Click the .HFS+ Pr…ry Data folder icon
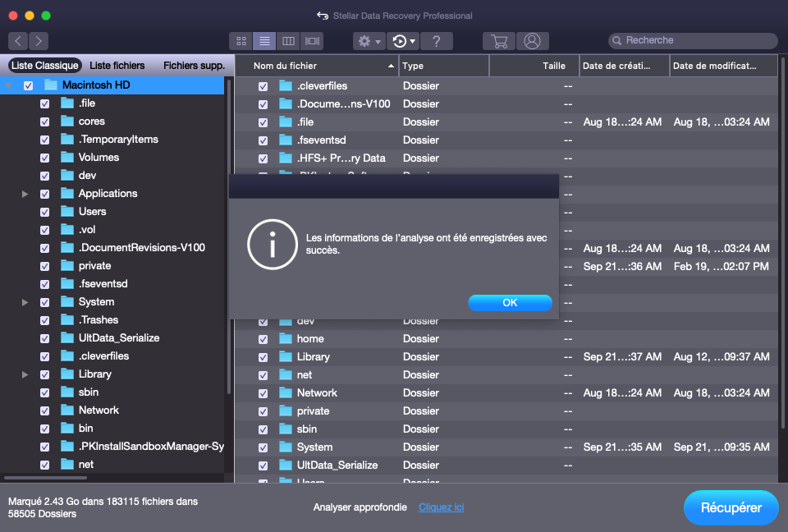Viewport: 788px width, 532px height. tap(286, 158)
